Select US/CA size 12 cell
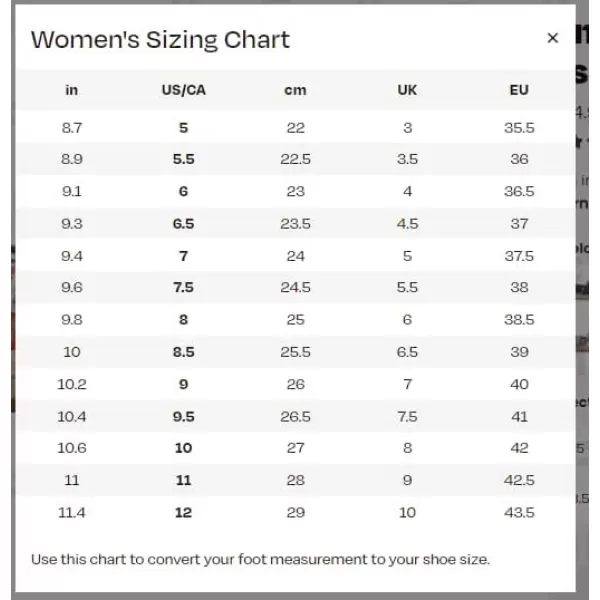The image size is (600, 600). click(x=184, y=512)
